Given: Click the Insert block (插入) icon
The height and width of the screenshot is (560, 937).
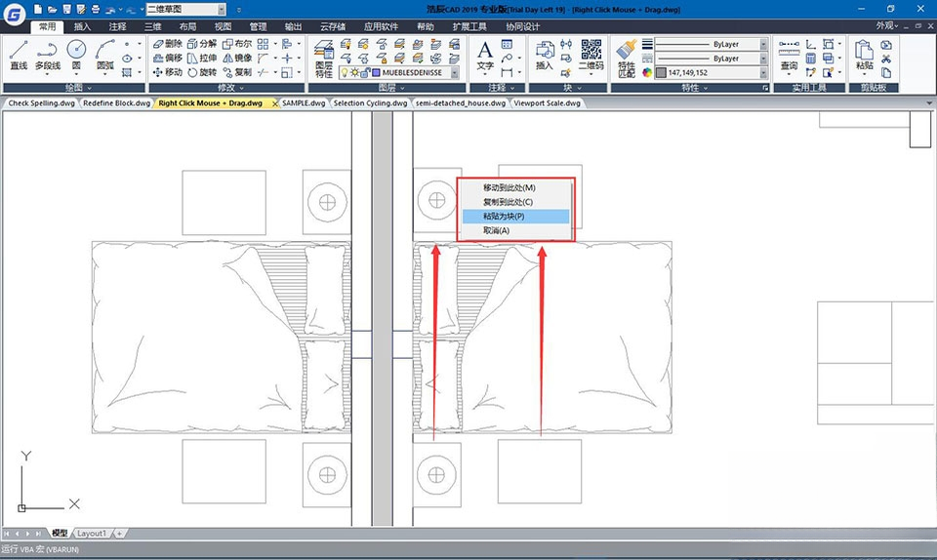Looking at the screenshot, I should (545, 55).
